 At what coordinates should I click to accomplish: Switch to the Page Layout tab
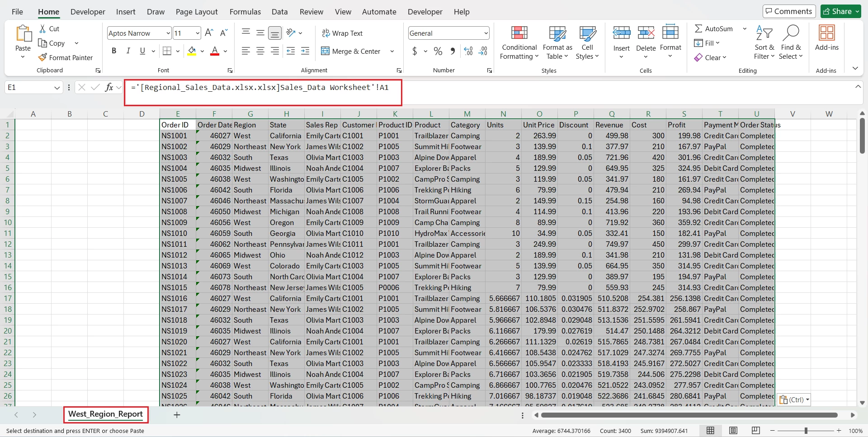pos(197,12)
